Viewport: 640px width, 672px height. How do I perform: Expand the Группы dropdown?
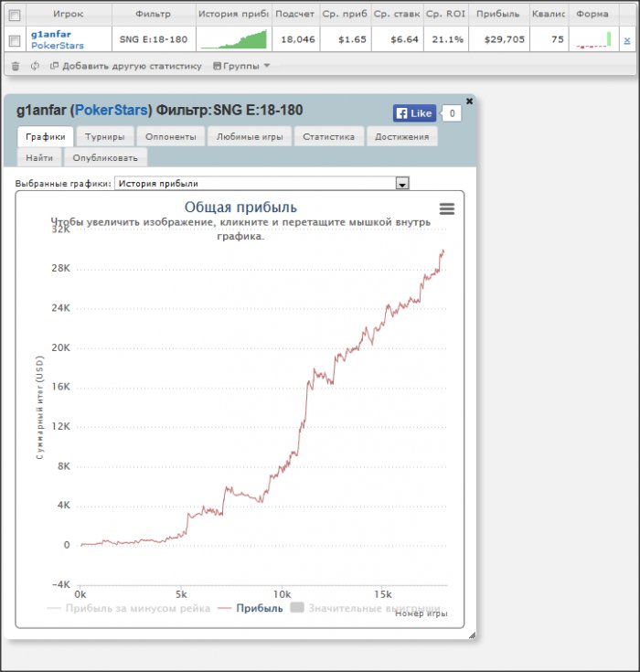tap(241, 66)
